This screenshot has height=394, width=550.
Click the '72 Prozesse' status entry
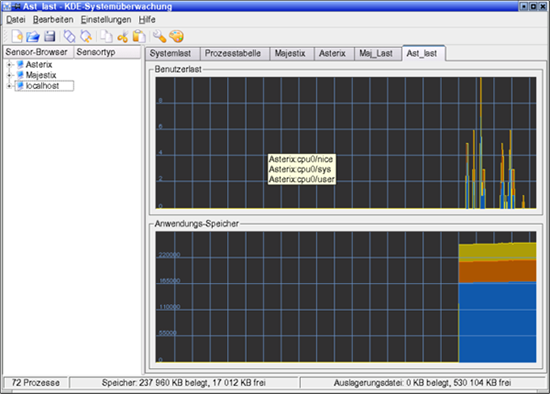pyautogui.click(x=35, y=383)
